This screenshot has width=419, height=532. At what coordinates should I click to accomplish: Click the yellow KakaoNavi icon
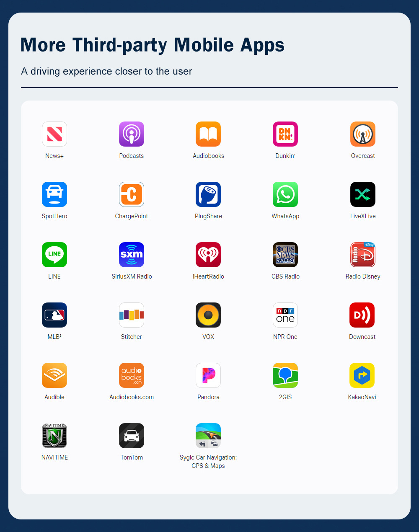coord(362,375)
